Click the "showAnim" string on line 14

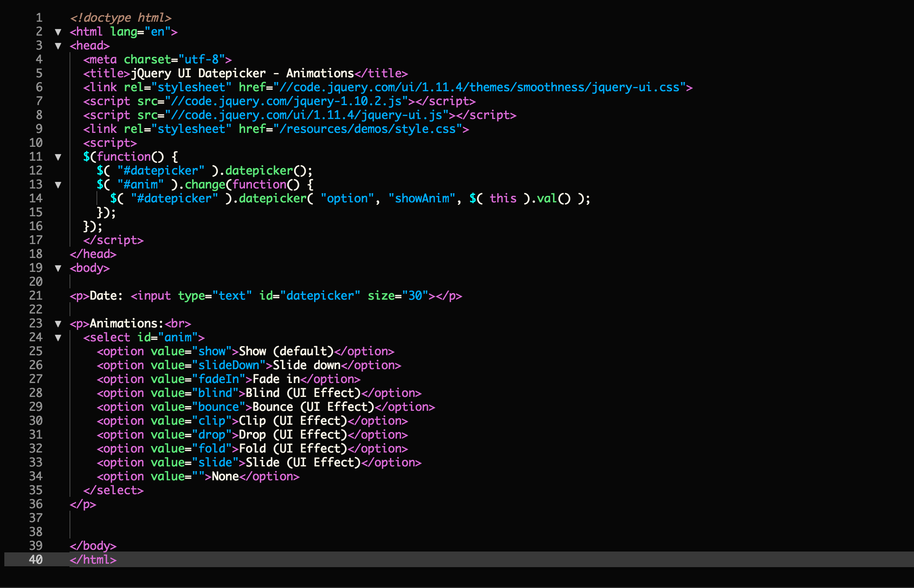click(421, 198)
